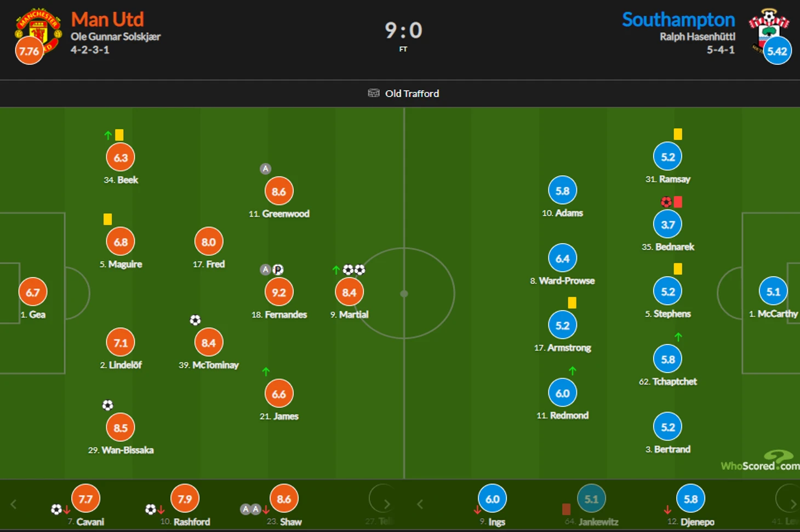The height and width of the screenshot is (532, 800).
Task: Click Wan-Bissaka's goal ball icon
Action: pos(107,405)
